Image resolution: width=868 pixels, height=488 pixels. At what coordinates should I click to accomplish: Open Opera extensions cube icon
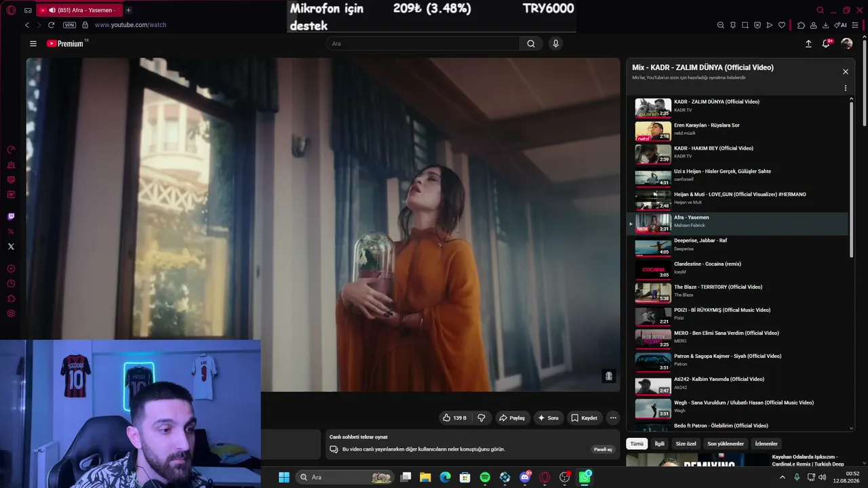point(801,25)
